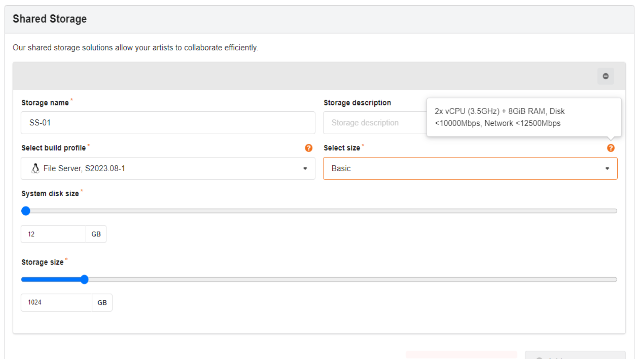Viewport: 644px width, 359px height.
Task: Click the Storage size value field showing 1024
Action: 56,302
